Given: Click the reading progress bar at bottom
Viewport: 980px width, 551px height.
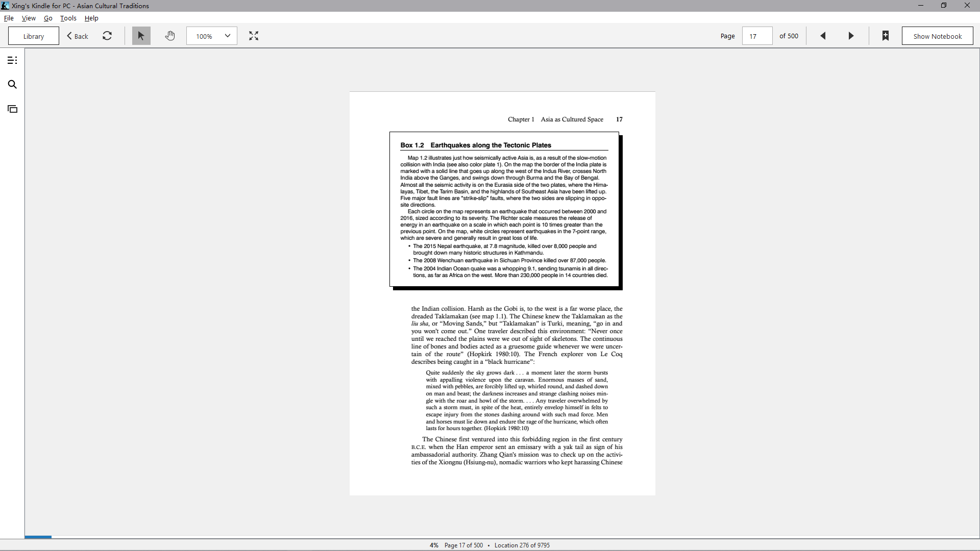Looking at the screenshot, I should pyautogui.click(x=502, y=537).
